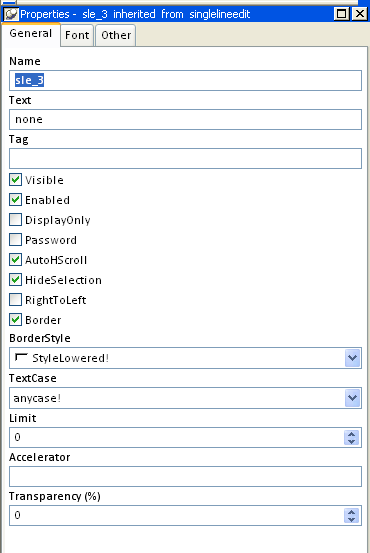This screenshot has width=370, height=553.
Task: Click inside the Tag input field
Action: [x=185, y=158]
